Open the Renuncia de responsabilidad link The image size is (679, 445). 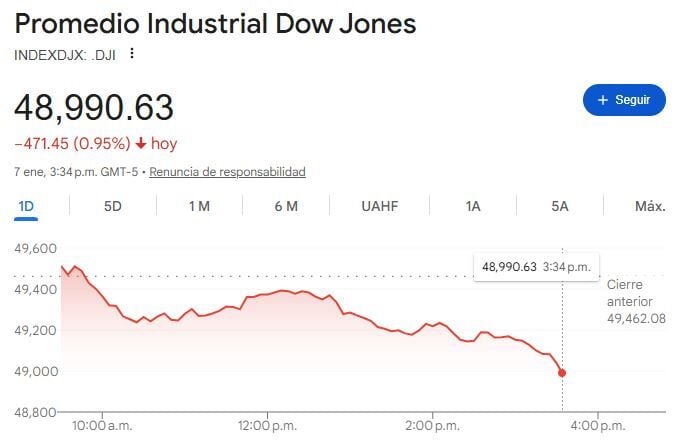click(x=227, y=172)
